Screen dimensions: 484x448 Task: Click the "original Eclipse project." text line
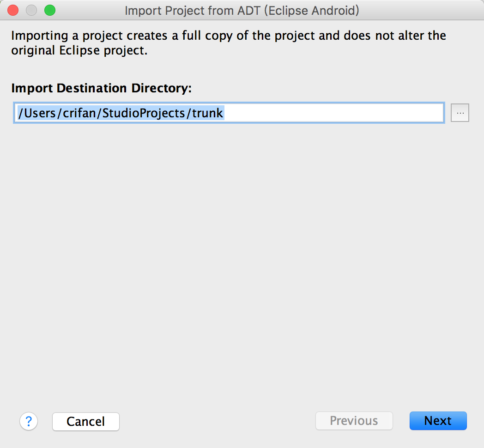(79, 51)
